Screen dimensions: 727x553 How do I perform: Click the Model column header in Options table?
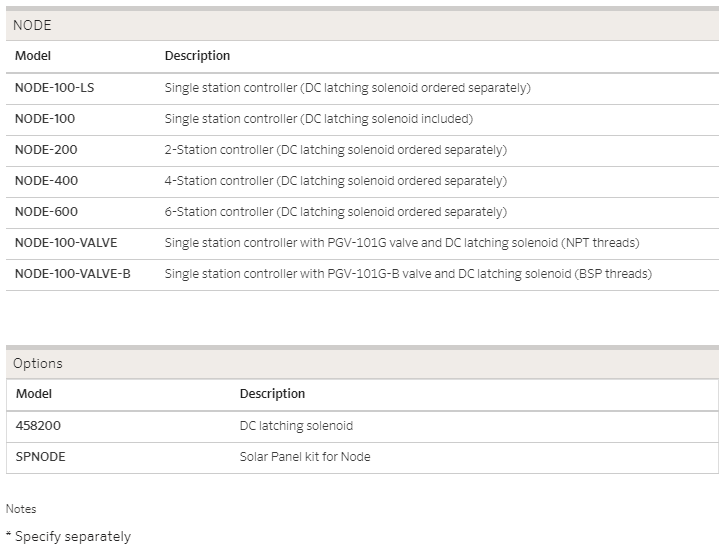(x=34, y=394)
